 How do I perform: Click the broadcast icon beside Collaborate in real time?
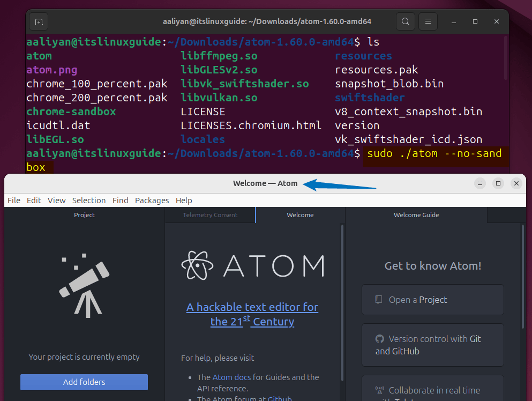click(x=380, y=389)
